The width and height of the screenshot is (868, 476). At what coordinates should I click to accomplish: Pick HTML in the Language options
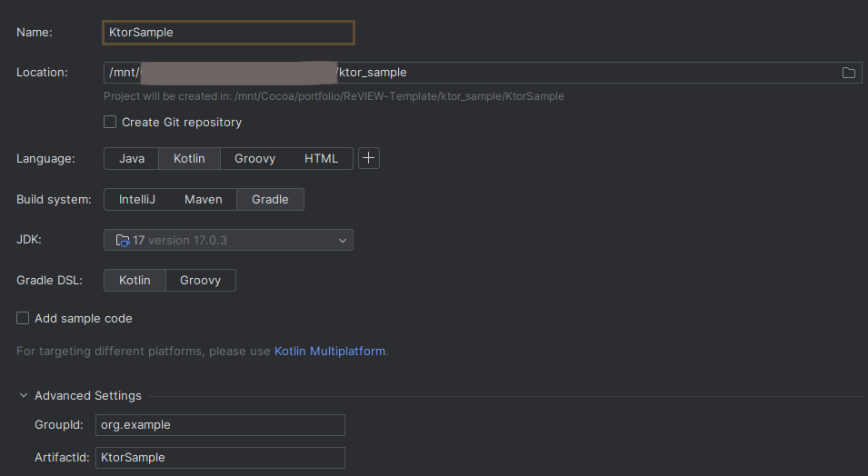tap(321, 159)
